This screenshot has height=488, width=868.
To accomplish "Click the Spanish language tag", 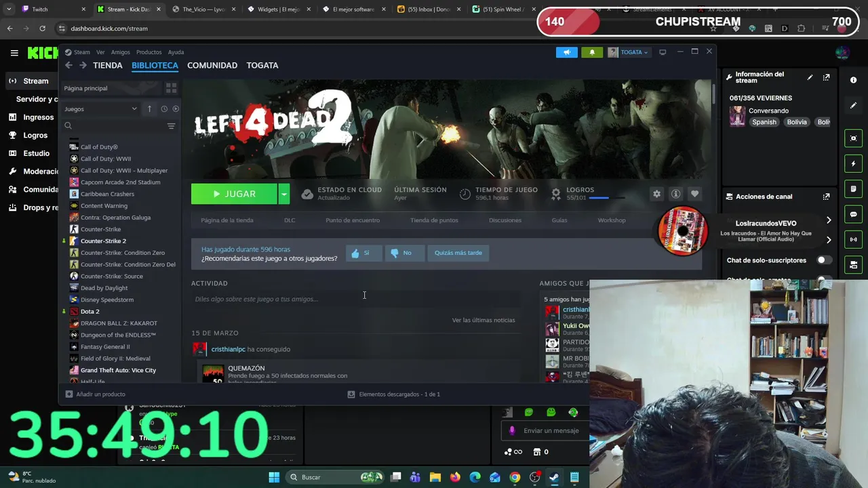I will coord(764,122).
